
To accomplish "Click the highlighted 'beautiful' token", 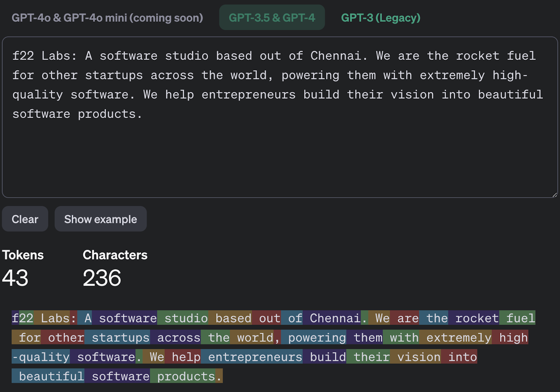I will tap(48, 376).
